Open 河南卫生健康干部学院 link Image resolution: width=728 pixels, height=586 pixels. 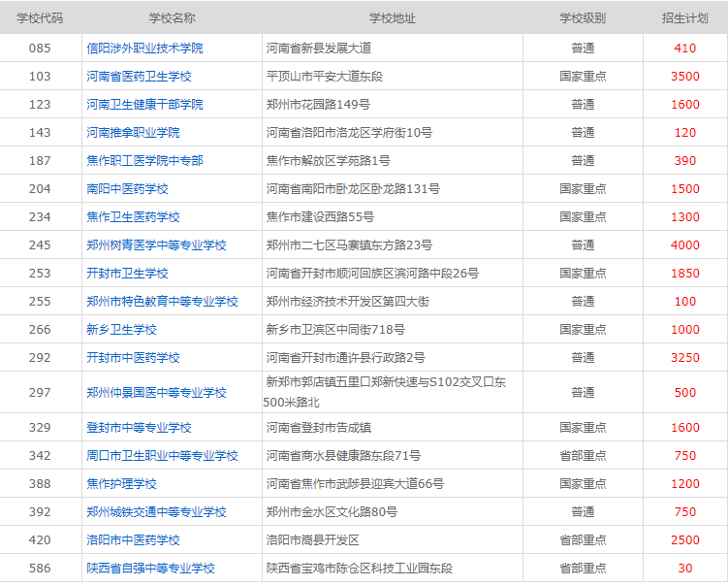[144, 104]
